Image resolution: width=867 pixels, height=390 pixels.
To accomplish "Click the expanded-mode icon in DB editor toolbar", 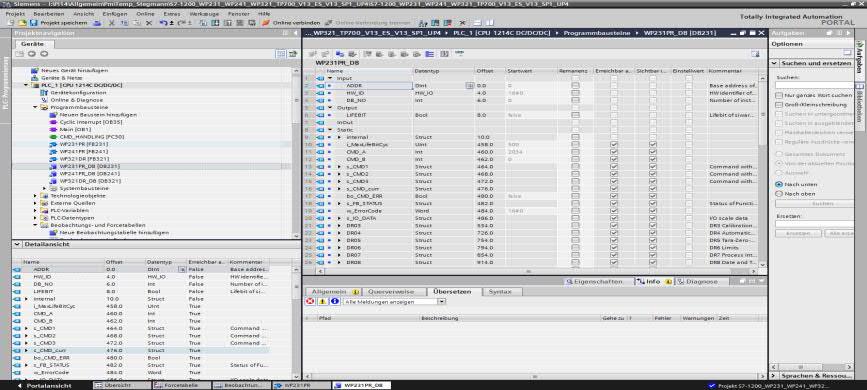I will [x=430, y=54].
